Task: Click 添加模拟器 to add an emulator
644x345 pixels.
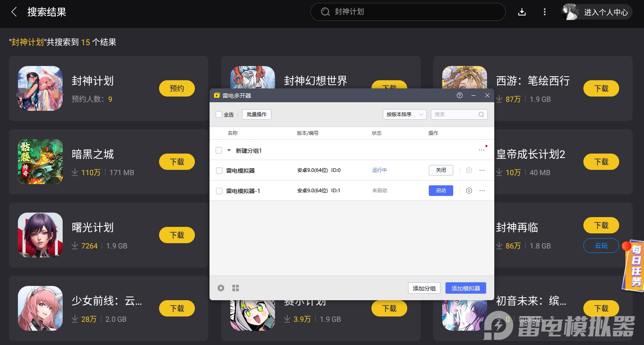Action: (466, 288)
